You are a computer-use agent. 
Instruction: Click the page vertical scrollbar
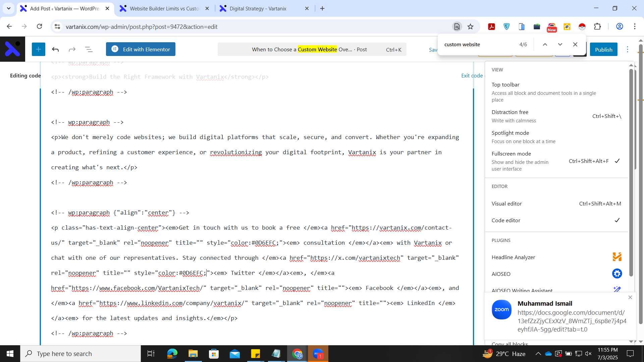coord(641,184)
